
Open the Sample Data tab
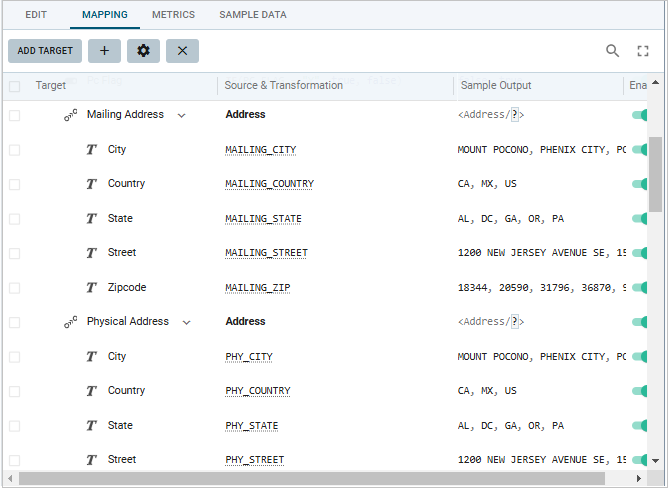252,15
